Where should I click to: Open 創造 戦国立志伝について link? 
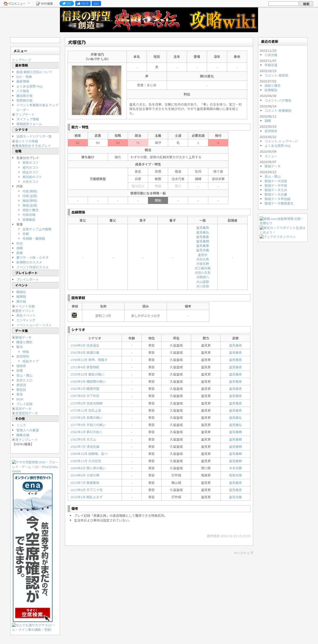(34, 72)
